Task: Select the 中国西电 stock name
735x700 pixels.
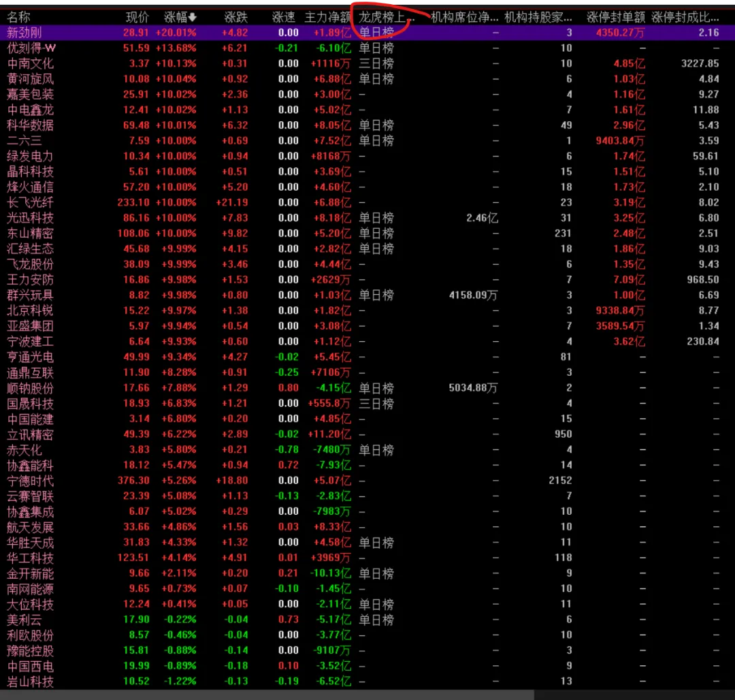Action: [31, 666]
